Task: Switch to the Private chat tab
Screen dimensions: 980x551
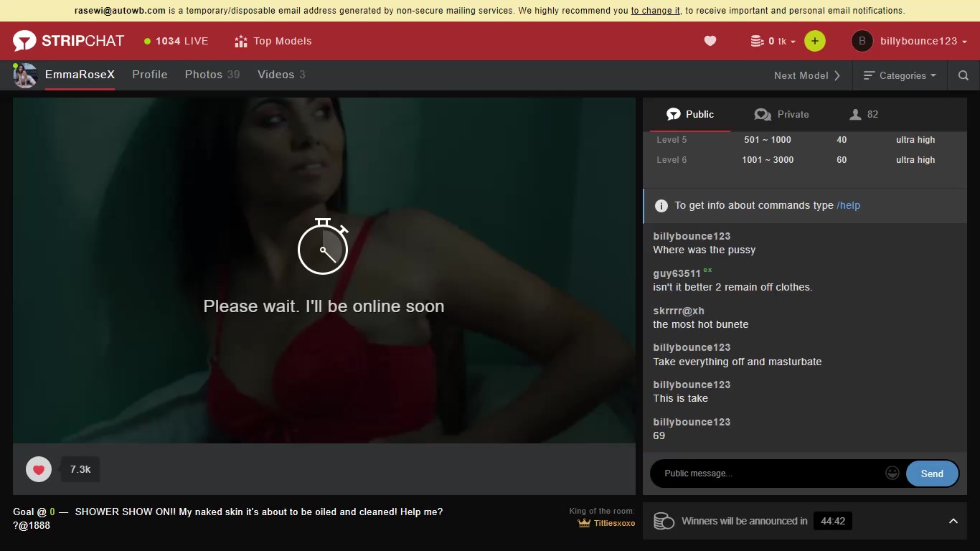Action: [x=781, y=114]
